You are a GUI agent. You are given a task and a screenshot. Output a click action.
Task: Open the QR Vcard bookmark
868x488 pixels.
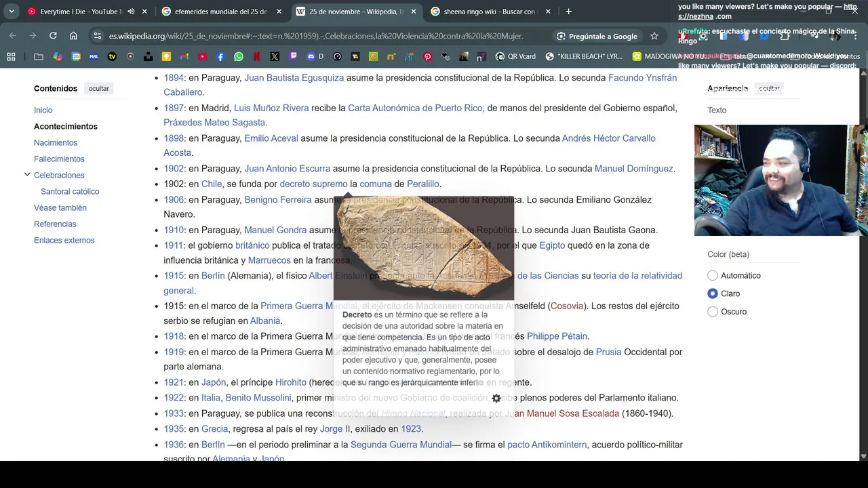click(515, 57)
